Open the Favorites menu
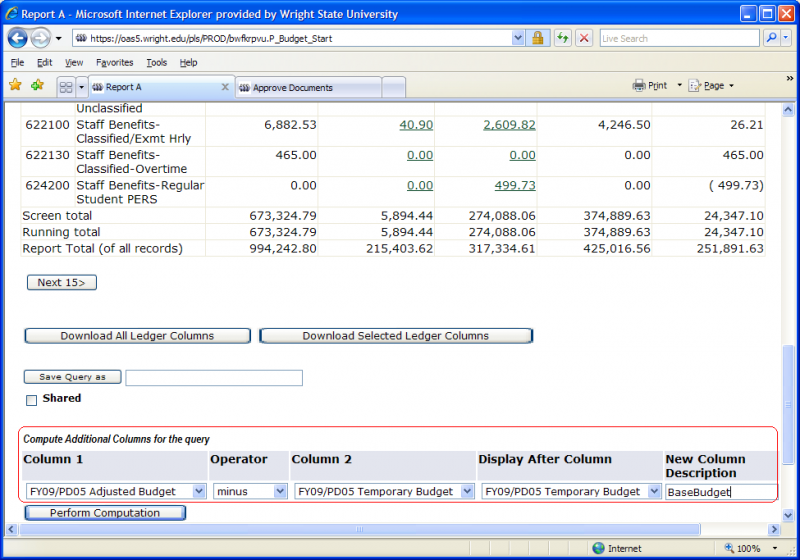This screenshot has width=800, height=560. [114, 62]
